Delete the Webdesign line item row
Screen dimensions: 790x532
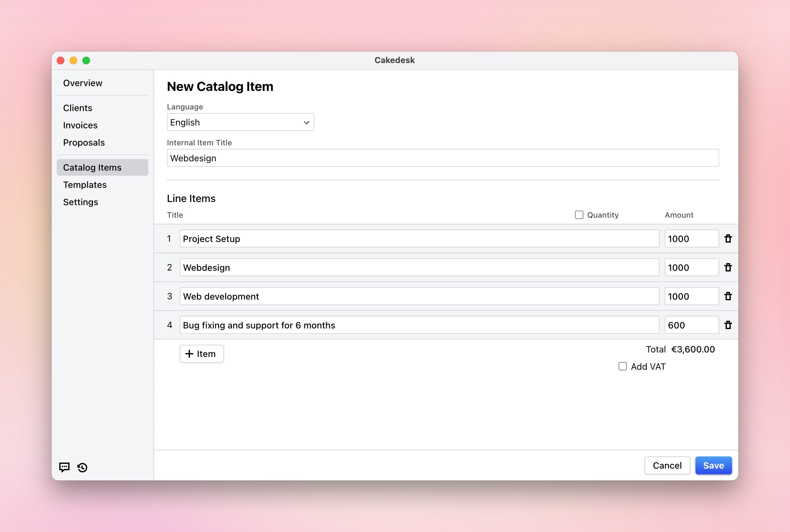point(728,267)
